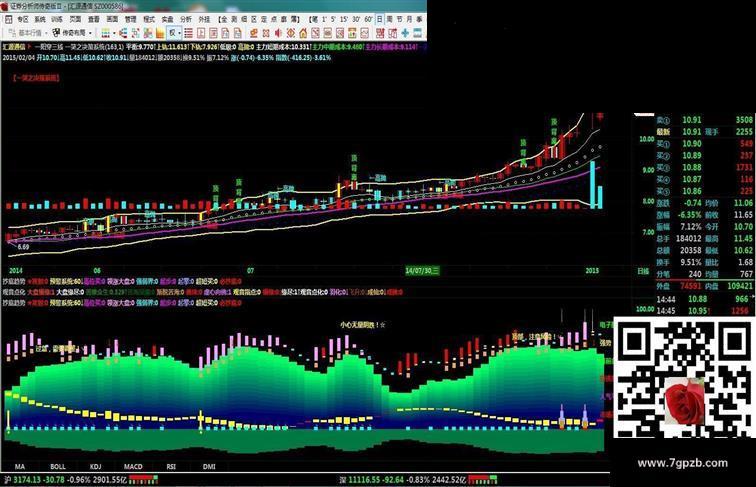Click the orange diamond target icon
Image resolution: width=756 pixels, height=487 pixels.
(291, 33)
